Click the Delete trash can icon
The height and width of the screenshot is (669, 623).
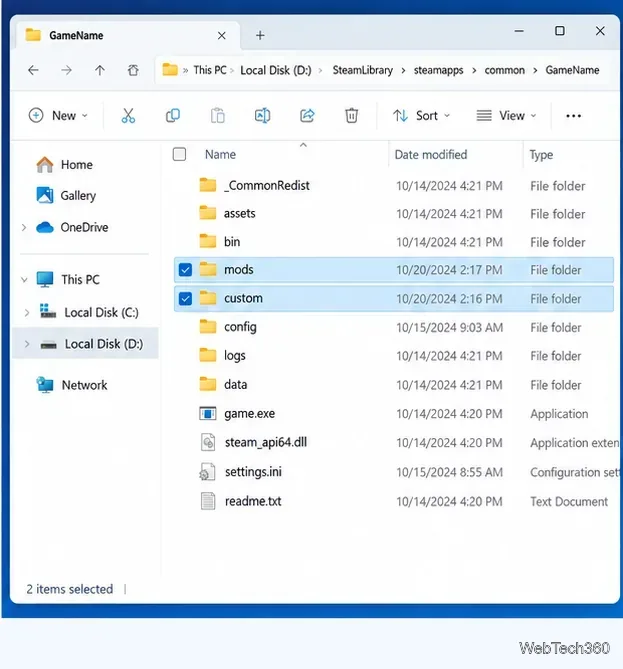coord(352,116)
